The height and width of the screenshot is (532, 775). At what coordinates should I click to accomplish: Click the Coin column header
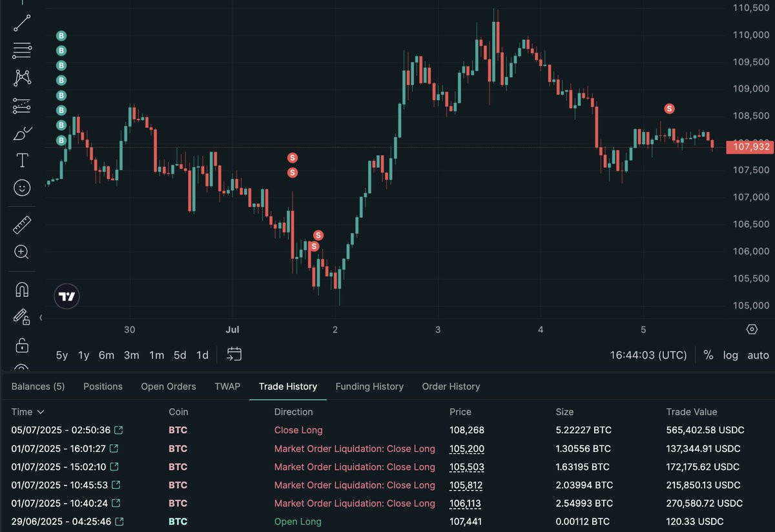178,412
